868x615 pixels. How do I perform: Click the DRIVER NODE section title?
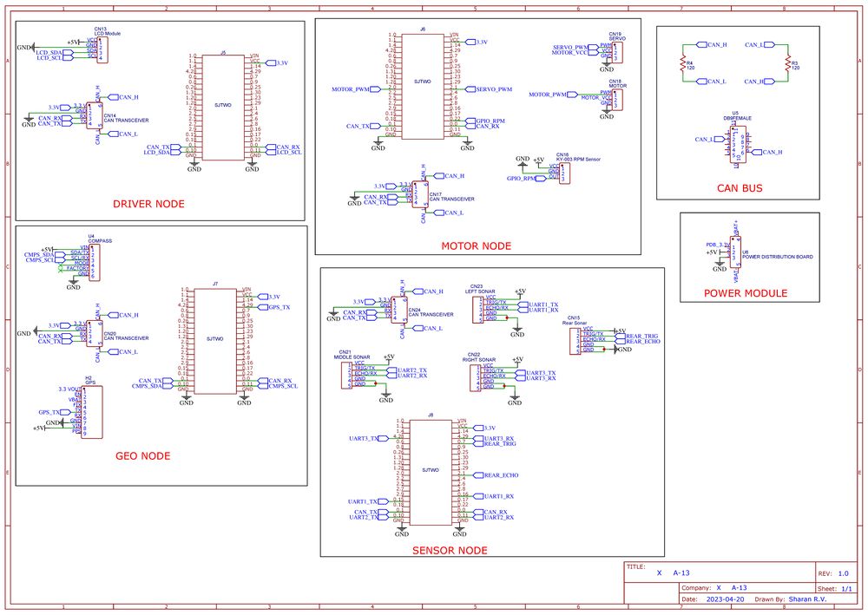pos(148,204)
